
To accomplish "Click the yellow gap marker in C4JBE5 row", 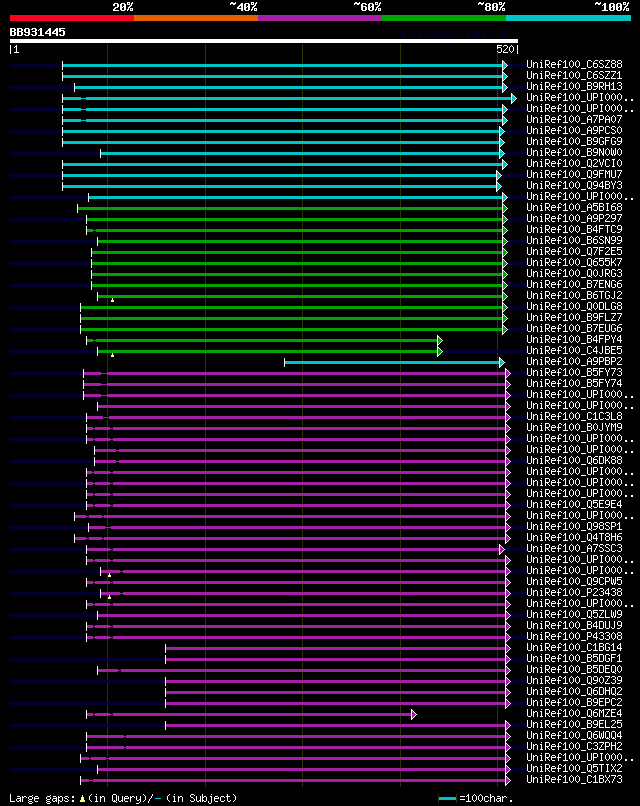I will pyautogui.click(x=113, y=355).
